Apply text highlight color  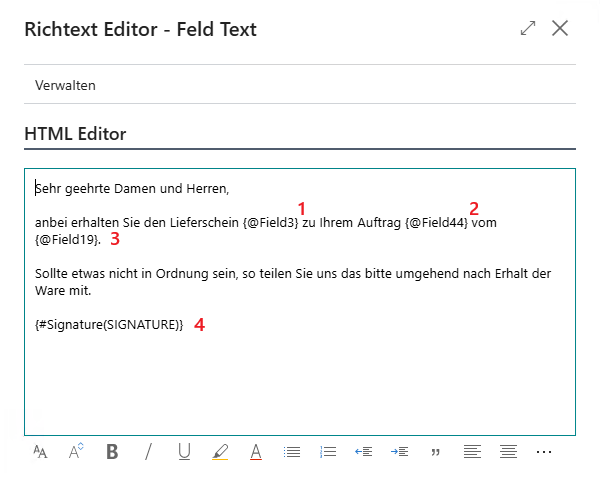tap(220, 452)
